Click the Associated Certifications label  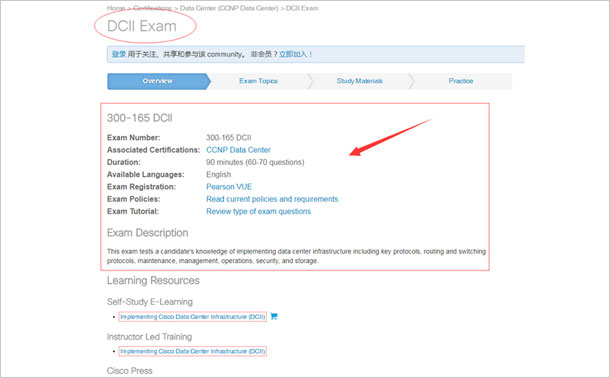154,150
